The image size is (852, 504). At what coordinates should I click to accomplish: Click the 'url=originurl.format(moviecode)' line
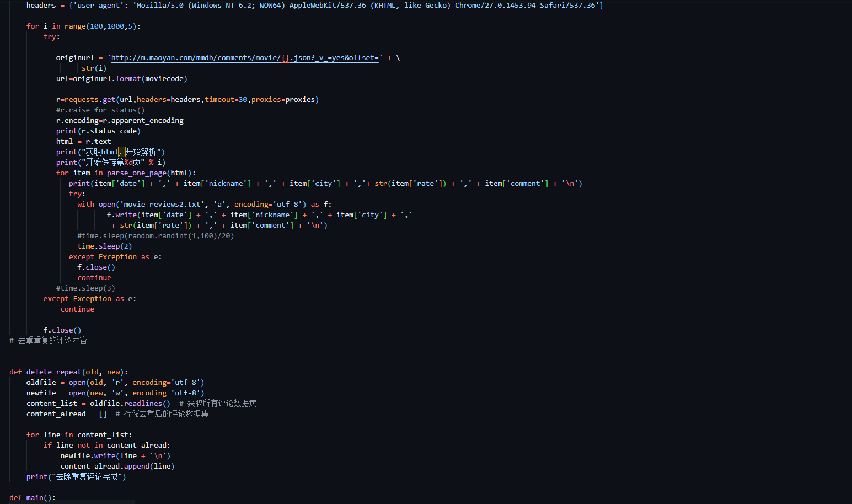tap(122, 79)
